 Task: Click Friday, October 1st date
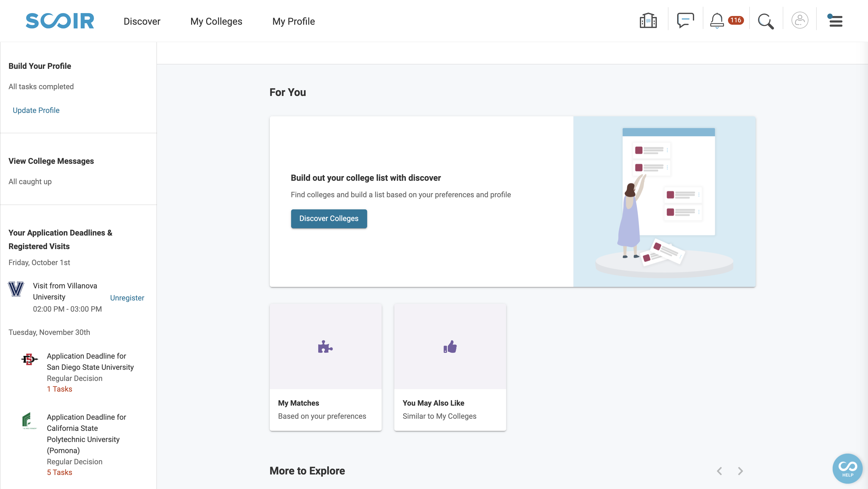[39, 262]
